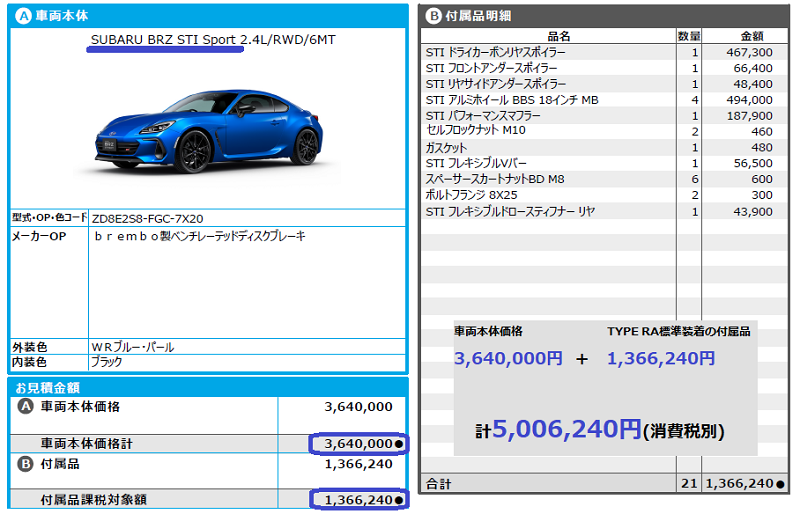The width and height of the screenshot is (800, 514).
Task: Click the circled A icon next to 車両本体価格 row
Action: click(26, 407)
